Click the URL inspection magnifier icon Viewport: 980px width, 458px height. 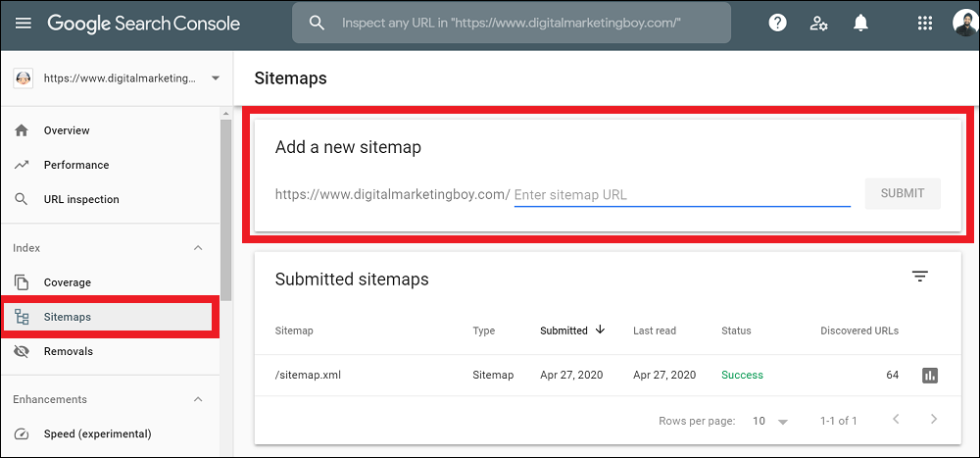22,200
